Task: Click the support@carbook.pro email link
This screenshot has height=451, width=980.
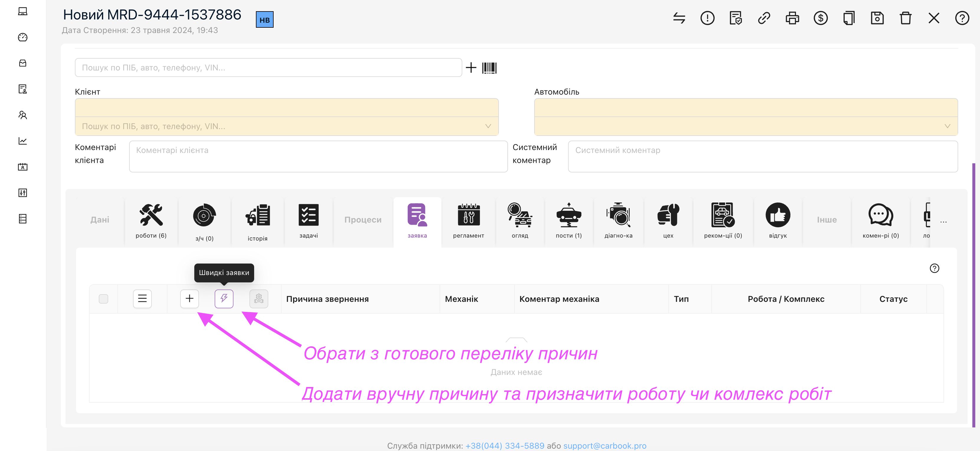Action: [x=604, y=445]
